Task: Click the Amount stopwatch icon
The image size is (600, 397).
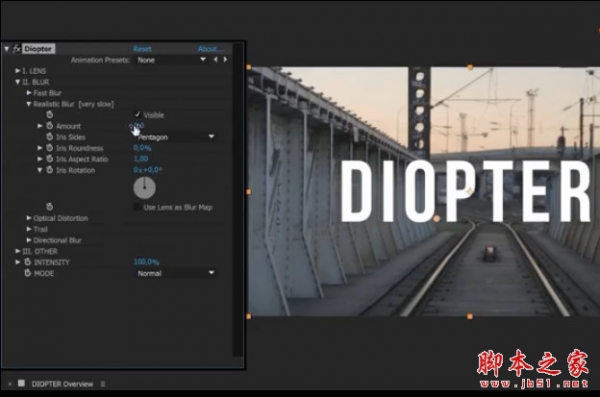Action: click(x=49, y=126)
